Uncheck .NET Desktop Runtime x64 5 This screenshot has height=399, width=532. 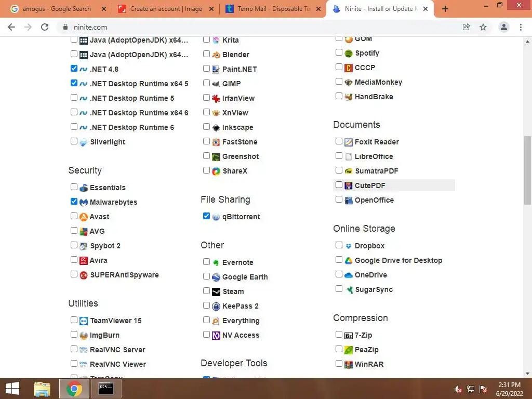pyautogui.click(x=74, y=83)
